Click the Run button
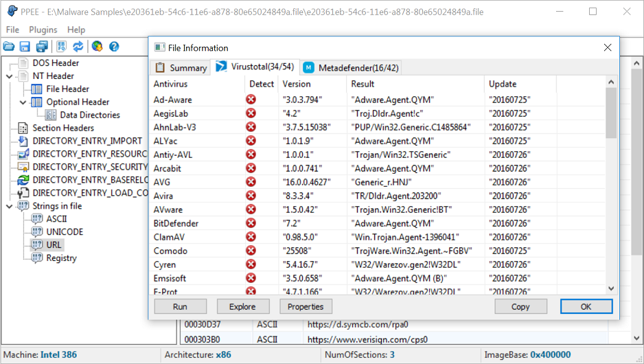The width and height of the screenshot is (644, 364). [181, 306]
